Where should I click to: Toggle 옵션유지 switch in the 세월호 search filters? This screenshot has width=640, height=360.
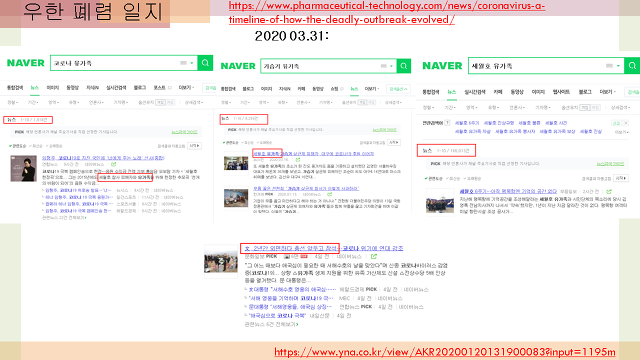click(x=590, y=108)
